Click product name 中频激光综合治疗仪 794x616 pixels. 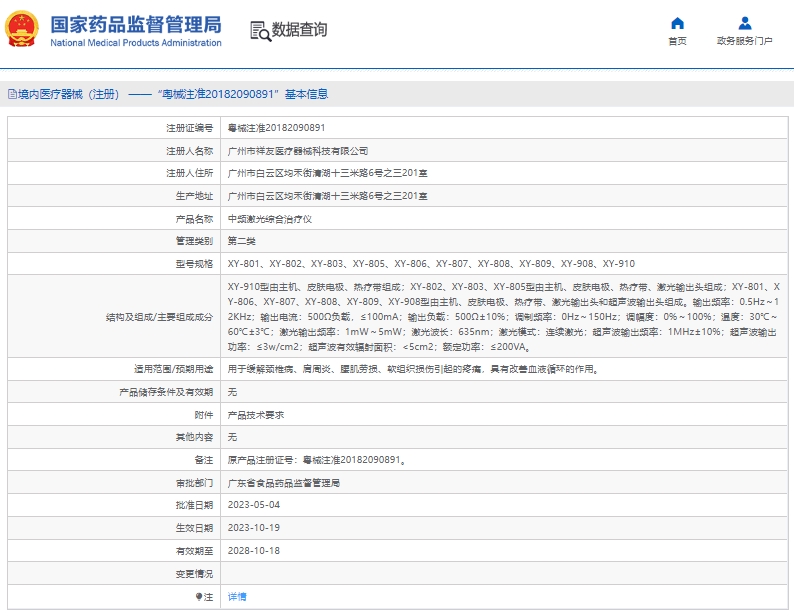point(269,219)
